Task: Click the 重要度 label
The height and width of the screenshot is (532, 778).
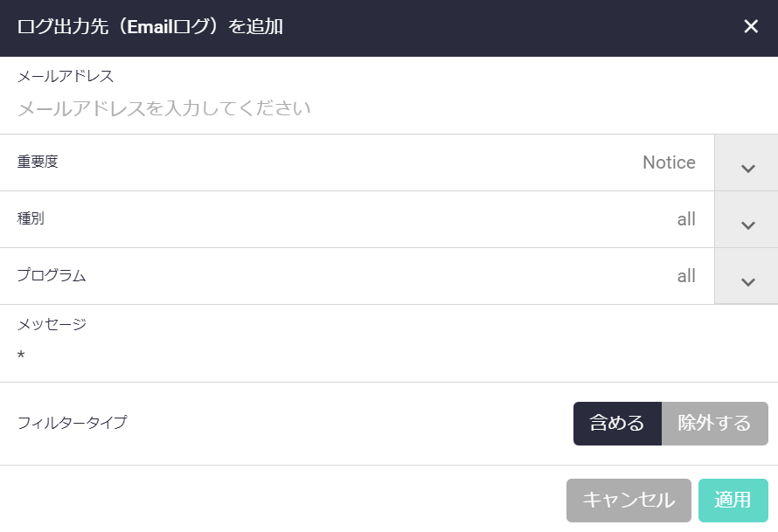Action: point(38,162)
